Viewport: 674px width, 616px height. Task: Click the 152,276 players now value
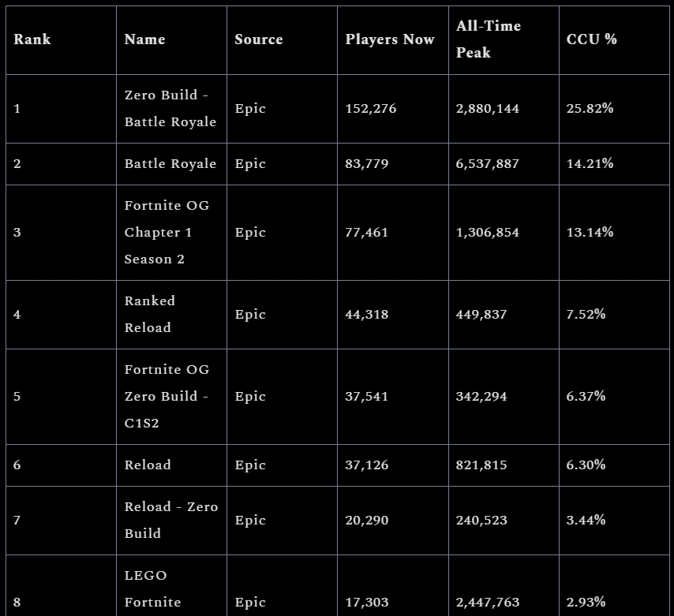point(370,109)
